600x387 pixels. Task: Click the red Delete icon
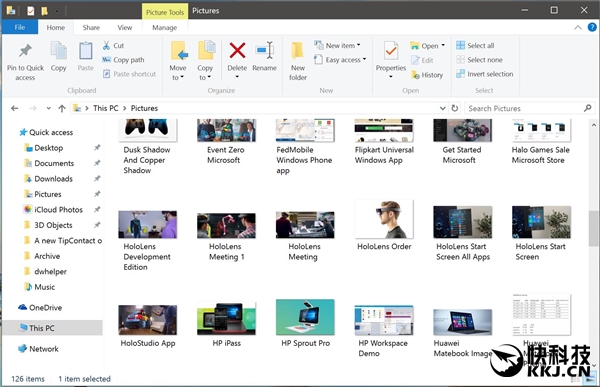237,51
